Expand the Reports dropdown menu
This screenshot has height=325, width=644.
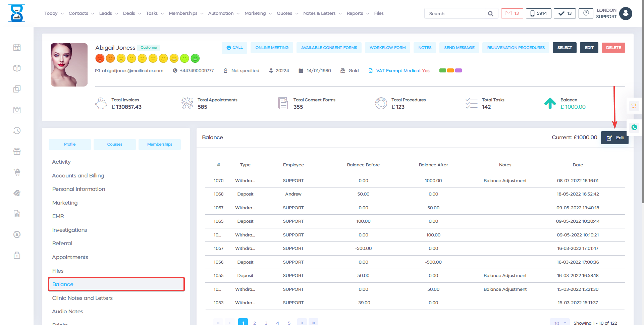click(358, 13)
